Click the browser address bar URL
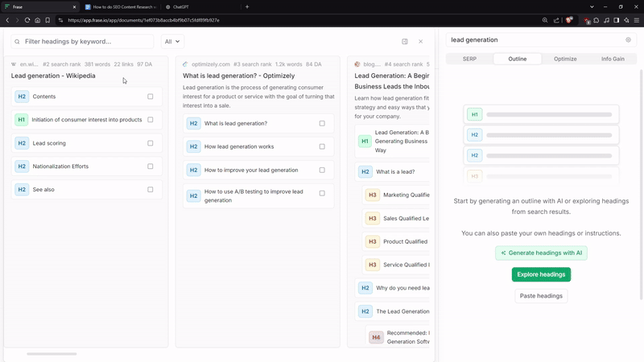 click(144, 20)
